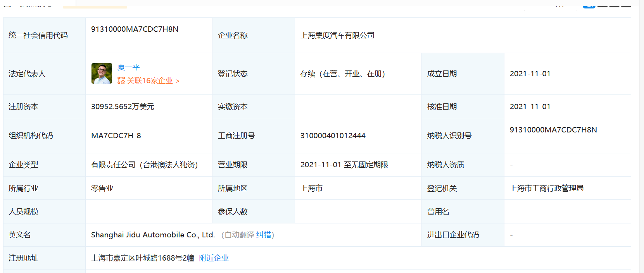Click the 纳税人资质 label cell
This screenshot has height=273, width=644.
click(x=463, y=165)
